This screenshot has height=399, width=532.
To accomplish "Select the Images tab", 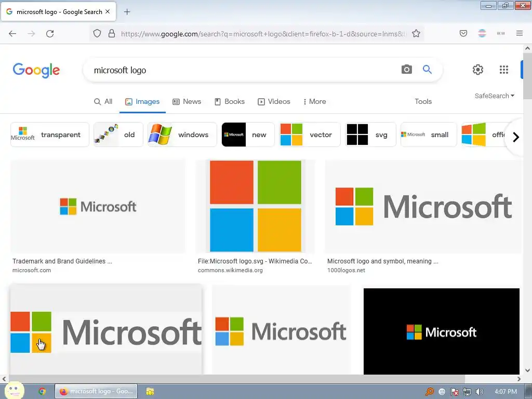I will tap(142, 101).
